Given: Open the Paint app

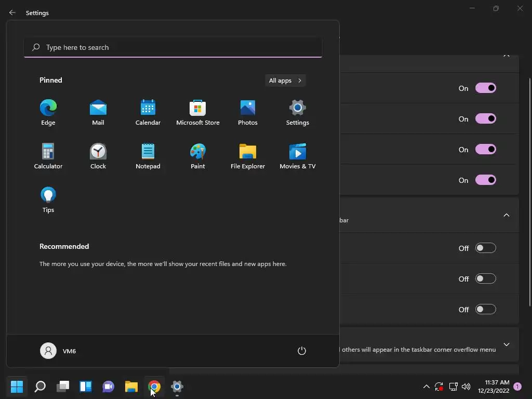Looking at the screenshot, I should point(198,156).
